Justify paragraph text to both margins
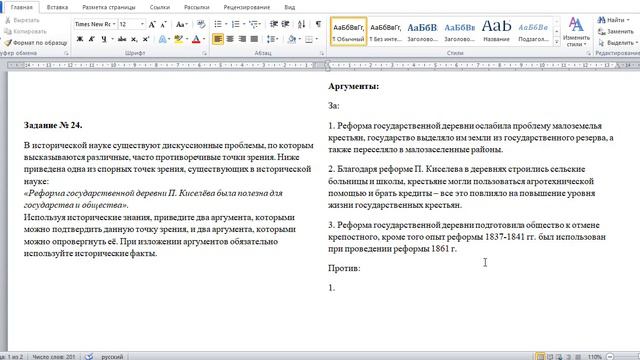 pyautogui.click(x=254, y=39)
